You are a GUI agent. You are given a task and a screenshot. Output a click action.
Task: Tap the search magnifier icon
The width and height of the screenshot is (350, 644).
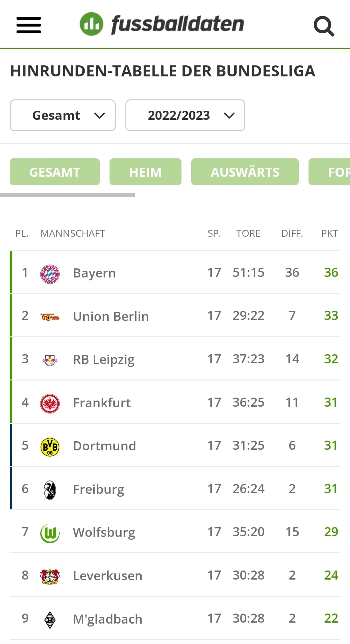(x=324, y=26)
